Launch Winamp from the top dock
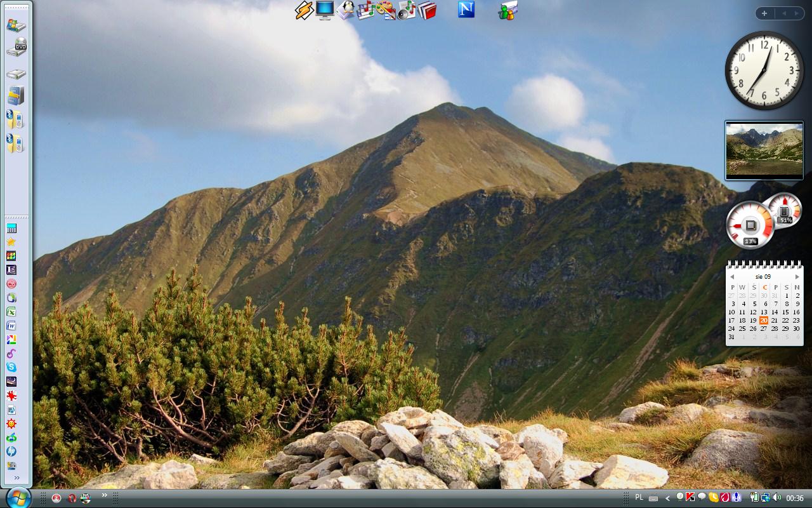Image resolution: width=812 pixels, height=508 pixels. [304, 10]
